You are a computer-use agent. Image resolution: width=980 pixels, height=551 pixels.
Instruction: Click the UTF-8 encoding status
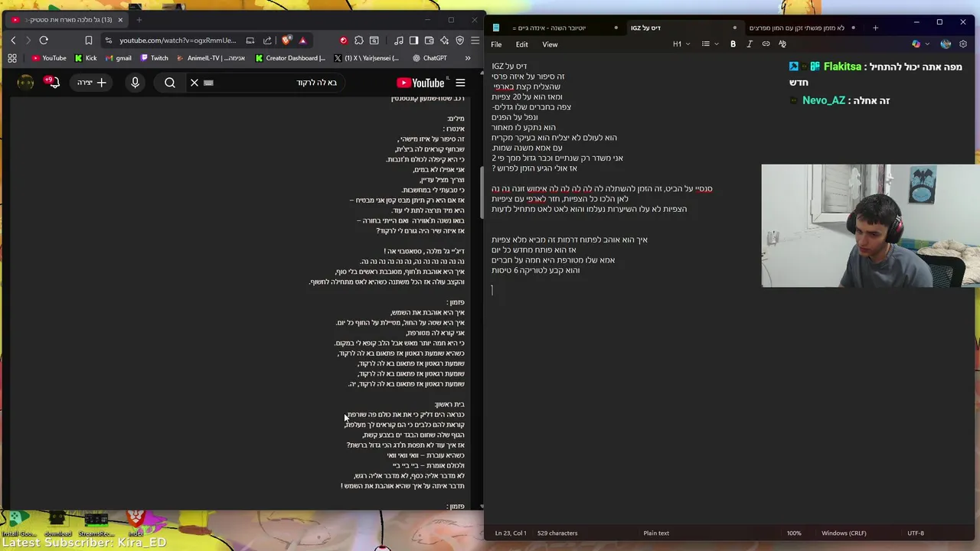916,533
